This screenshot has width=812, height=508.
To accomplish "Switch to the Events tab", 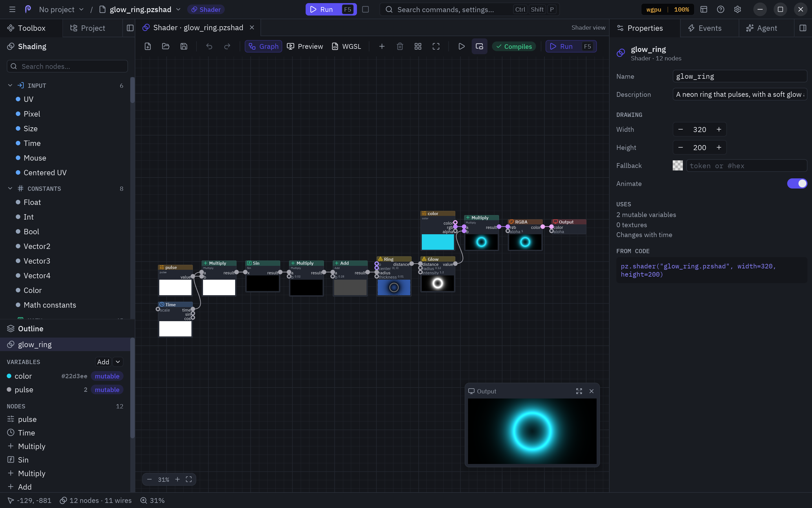I will pos(705,28).
